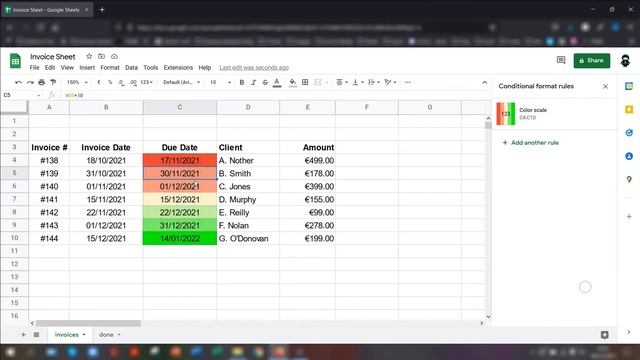This screenshot has height=360, width=640.
Task: Add another rule
Action: [530, 142]
